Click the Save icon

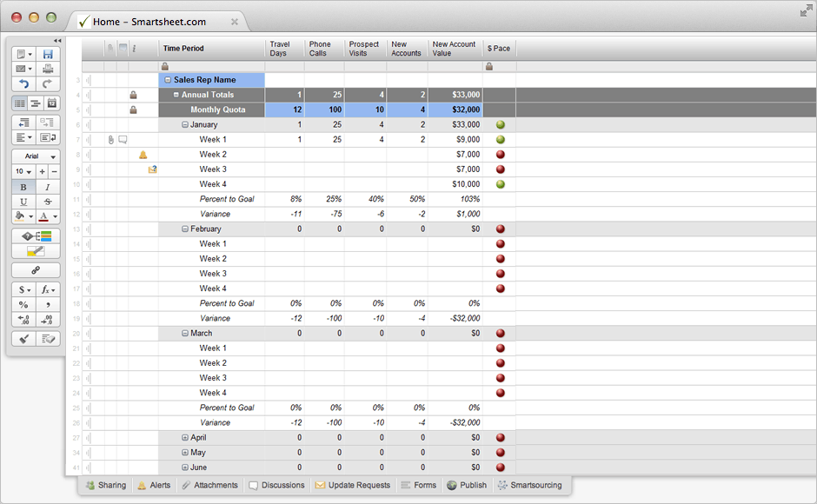(48, 54)
